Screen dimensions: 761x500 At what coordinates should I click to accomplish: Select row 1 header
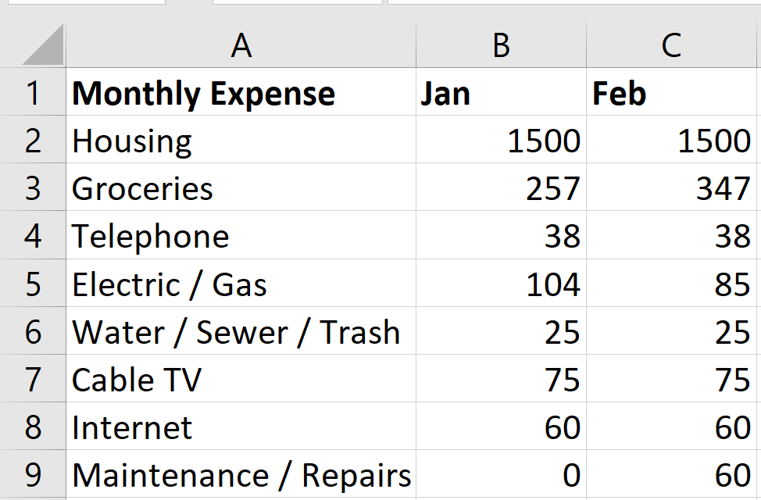click(33, 93)
